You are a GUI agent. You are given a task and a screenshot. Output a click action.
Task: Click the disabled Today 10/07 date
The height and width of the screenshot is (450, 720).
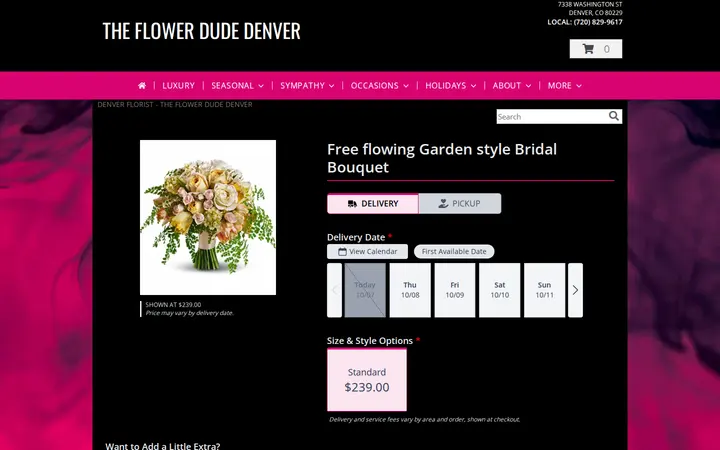point(365,290)
